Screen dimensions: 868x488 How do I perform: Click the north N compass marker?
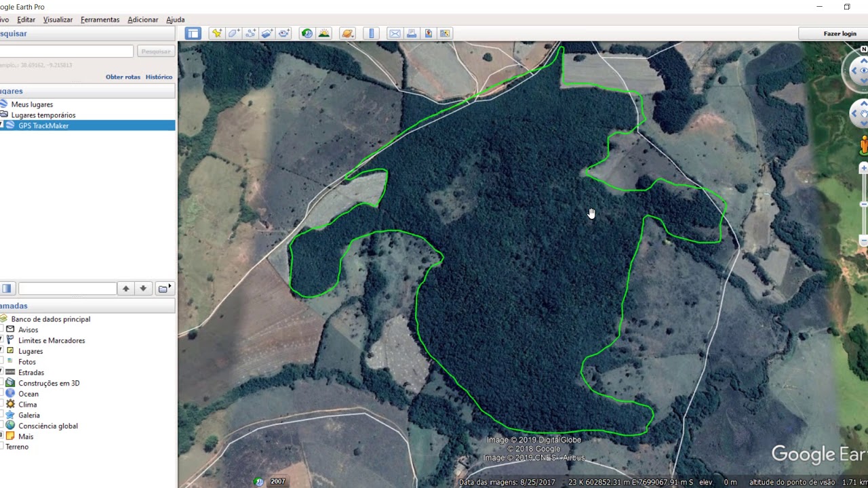[864, 49]
